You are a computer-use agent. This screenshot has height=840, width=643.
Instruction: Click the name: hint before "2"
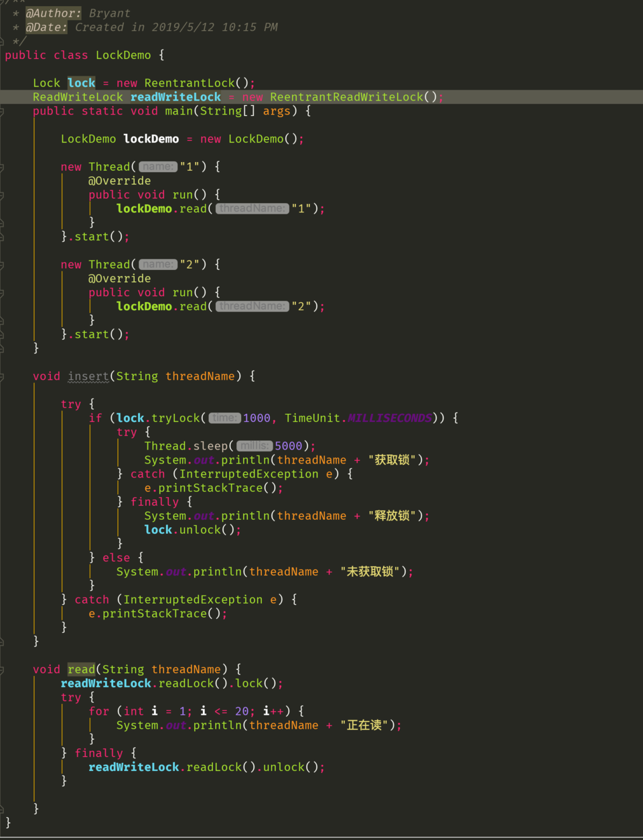pos(158,265)
